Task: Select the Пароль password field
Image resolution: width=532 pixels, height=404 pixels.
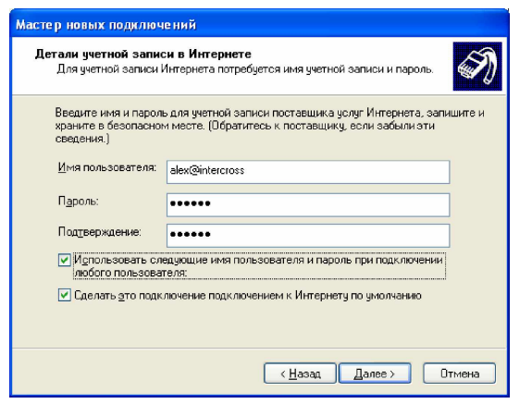Action: [308, 204]
